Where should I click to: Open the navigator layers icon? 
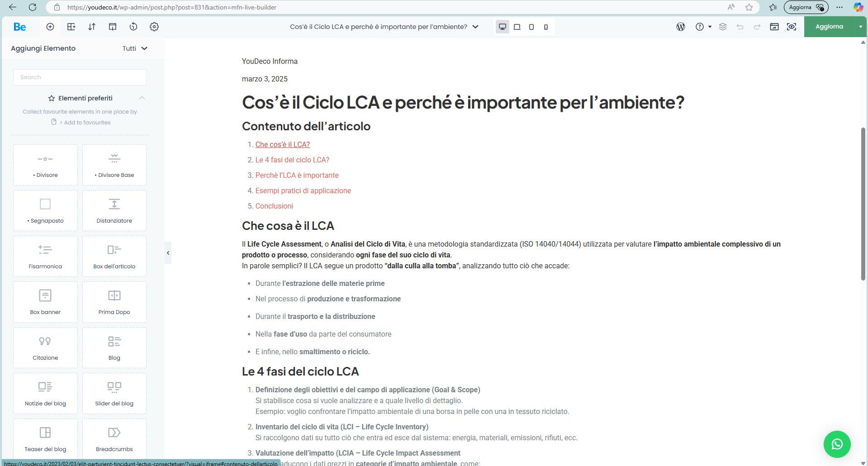tap(722, 27)
